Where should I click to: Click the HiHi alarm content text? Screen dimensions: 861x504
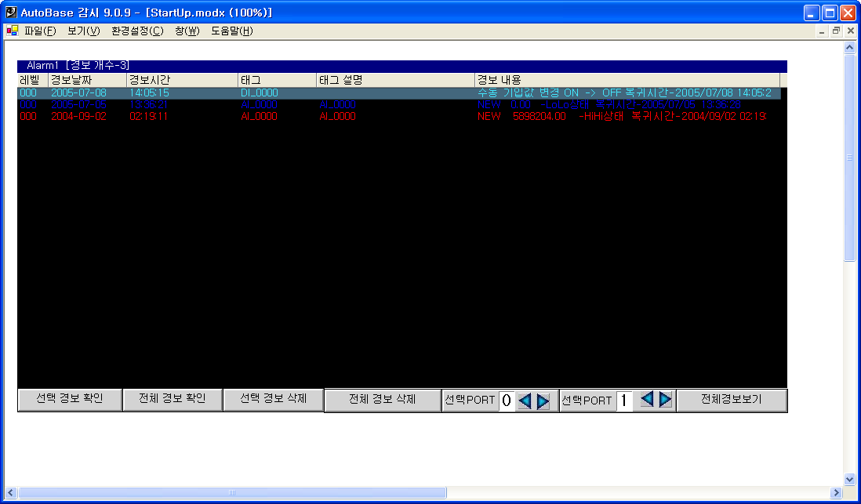tap(622, 116)
